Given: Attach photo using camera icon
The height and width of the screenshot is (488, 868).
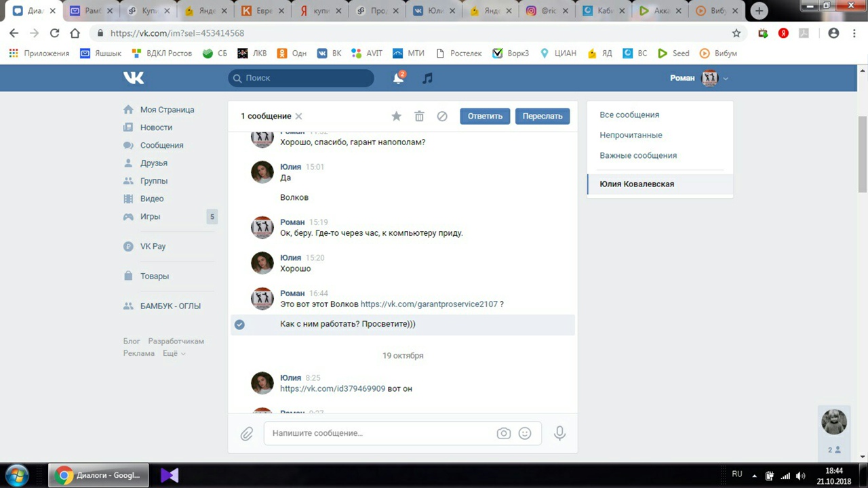Looking at the screenshot, I should pyautogui.click(x=503, y=433).
